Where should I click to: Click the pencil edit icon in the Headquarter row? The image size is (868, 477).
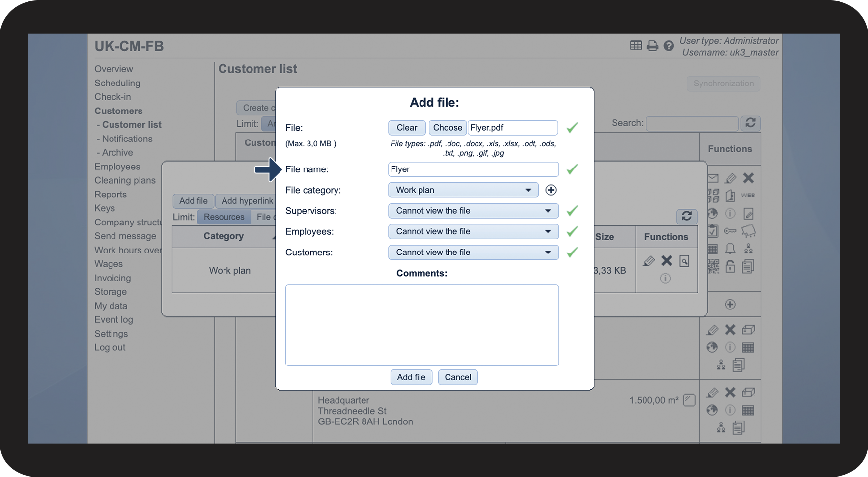click(712, 393)
